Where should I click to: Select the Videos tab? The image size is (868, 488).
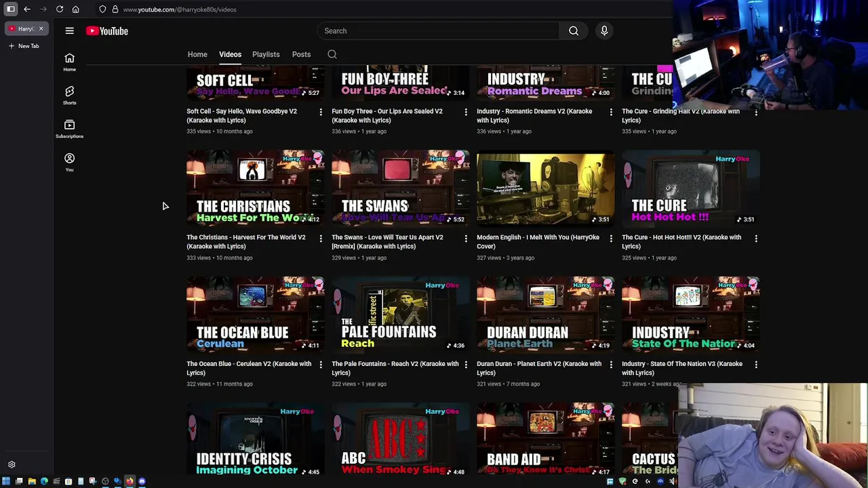[x=230, y=54]
